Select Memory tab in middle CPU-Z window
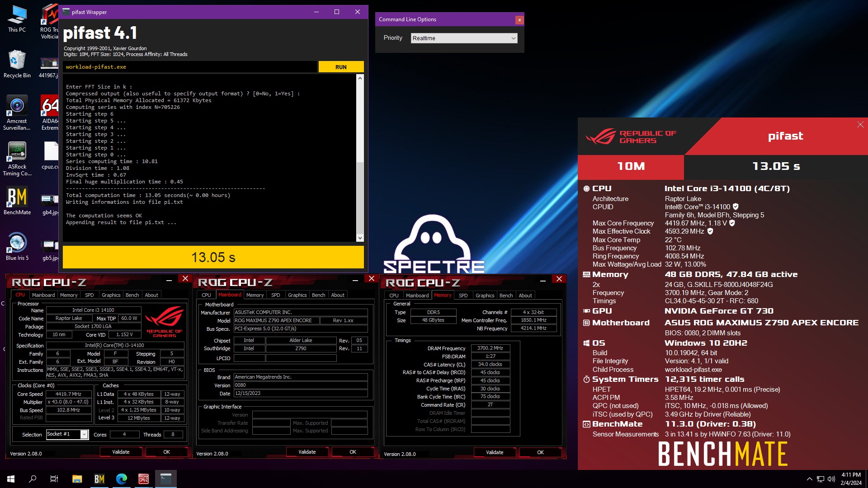The image size is (868, 488). coord(255,295)
